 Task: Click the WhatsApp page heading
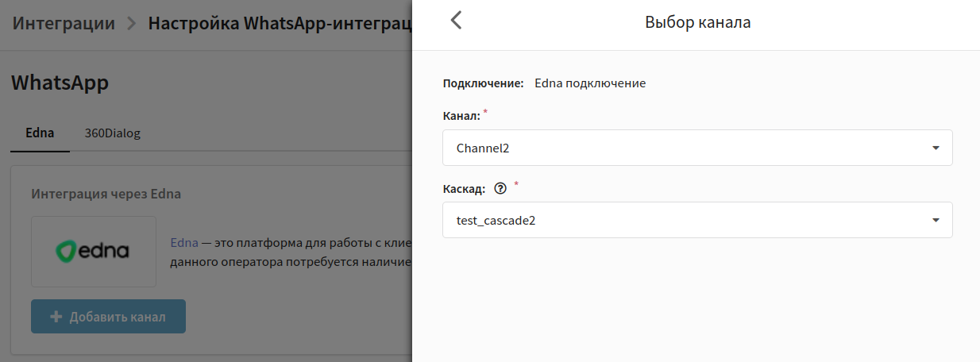tap(60, 83)
